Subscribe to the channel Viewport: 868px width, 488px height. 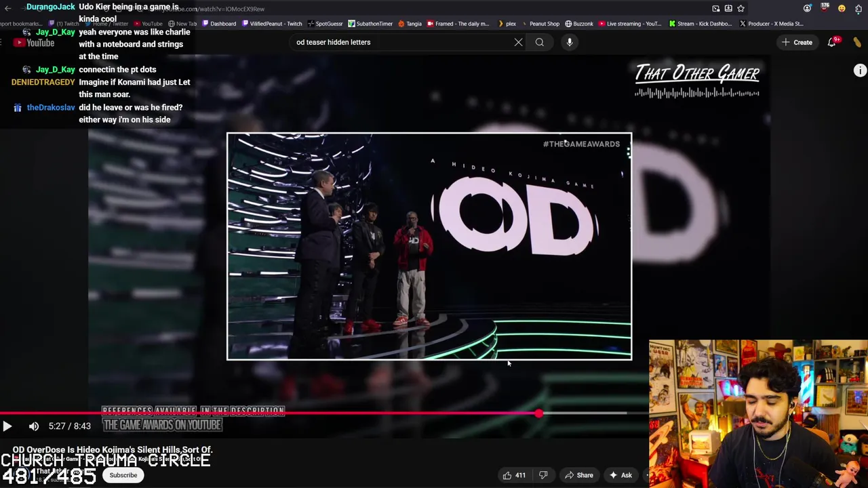pos(123,475)
